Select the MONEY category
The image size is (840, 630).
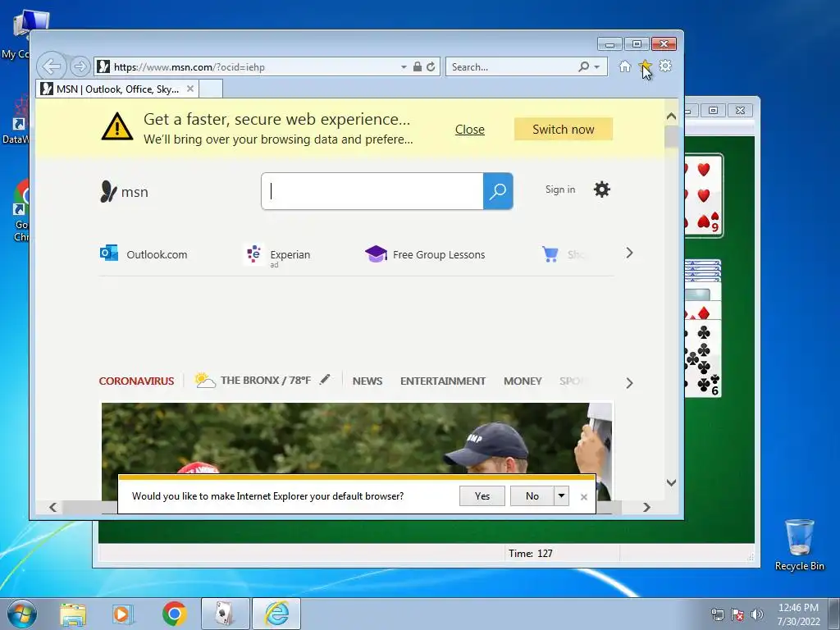[523, 381]
